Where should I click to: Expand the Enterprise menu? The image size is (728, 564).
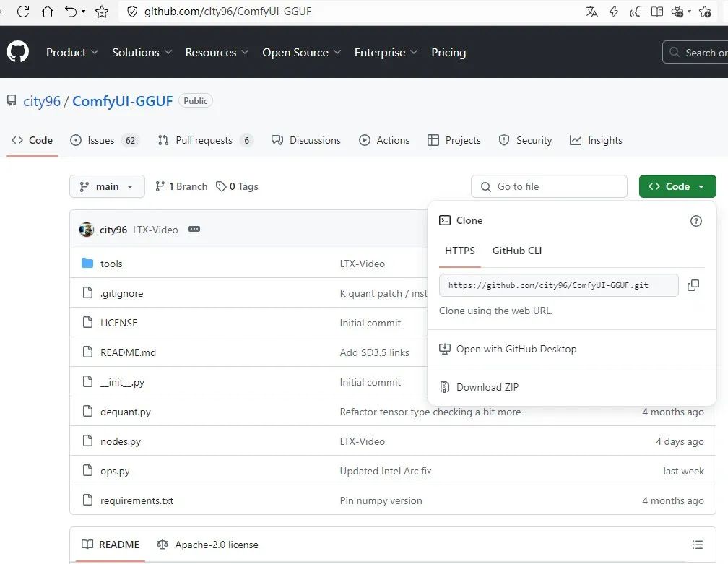(386, 53)
